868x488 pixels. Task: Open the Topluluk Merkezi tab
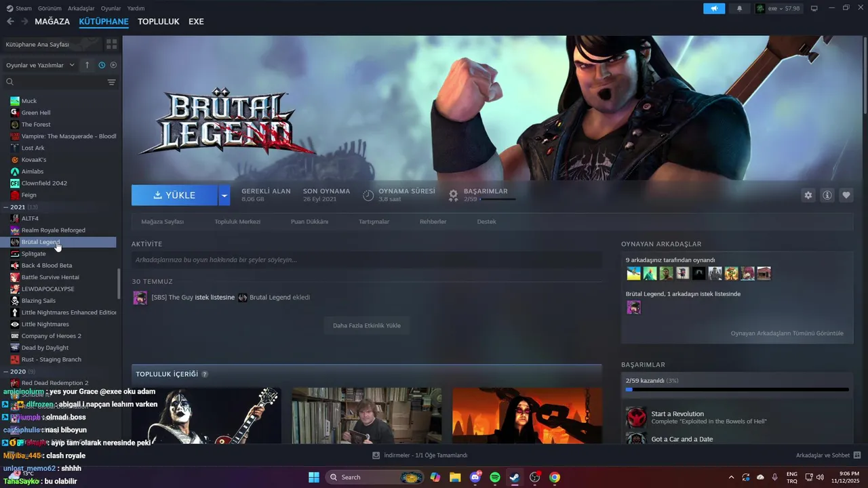point(237,222)
